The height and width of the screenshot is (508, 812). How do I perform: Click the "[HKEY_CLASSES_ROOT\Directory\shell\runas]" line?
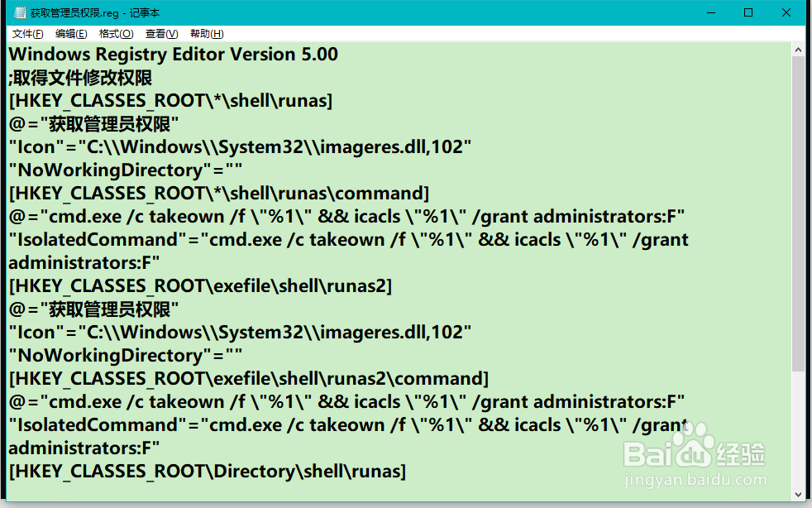pos(208,472)
